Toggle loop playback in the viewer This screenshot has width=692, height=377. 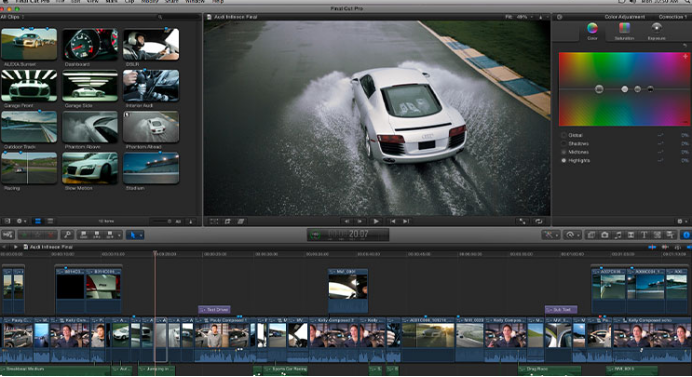[538, 221]
